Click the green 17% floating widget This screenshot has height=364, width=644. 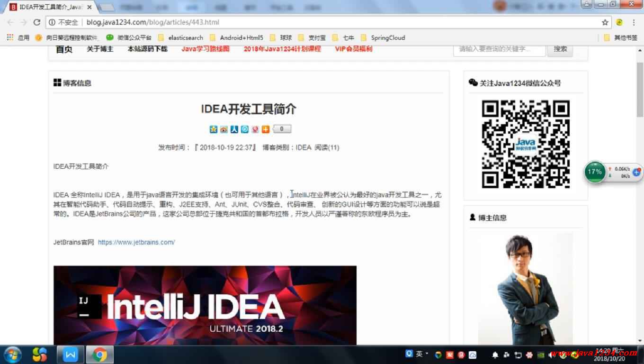[x=595, y=172]
